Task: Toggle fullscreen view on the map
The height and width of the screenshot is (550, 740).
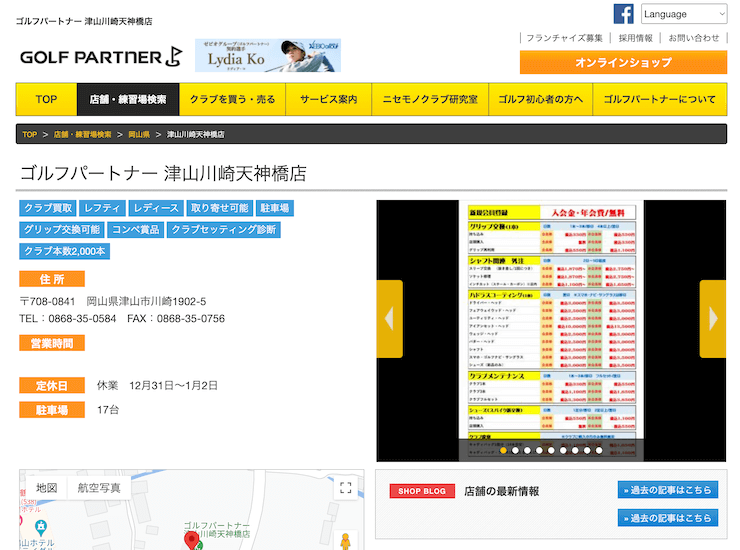Action: [x=346, y=488]
